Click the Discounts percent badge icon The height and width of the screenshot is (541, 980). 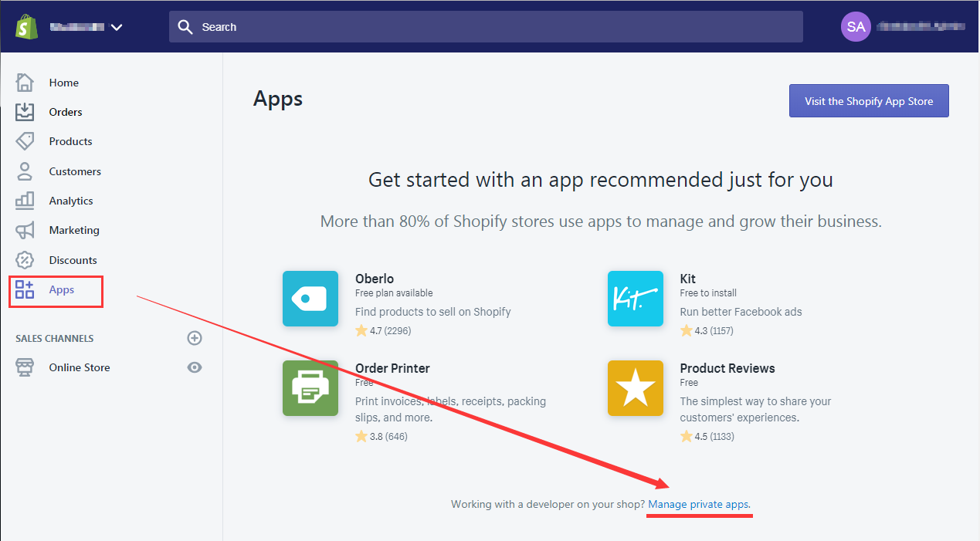25,260
